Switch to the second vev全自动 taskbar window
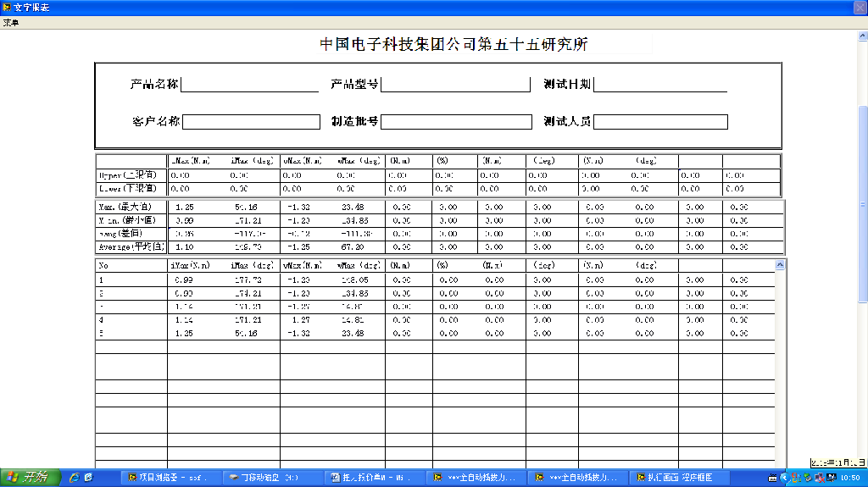 577,477
